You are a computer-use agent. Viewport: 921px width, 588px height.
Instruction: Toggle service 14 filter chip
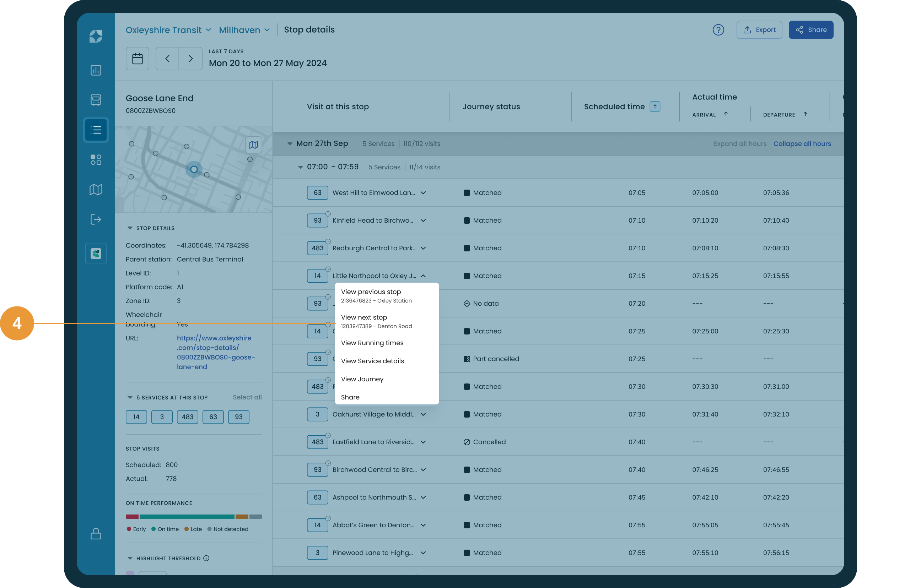[136, 417]
